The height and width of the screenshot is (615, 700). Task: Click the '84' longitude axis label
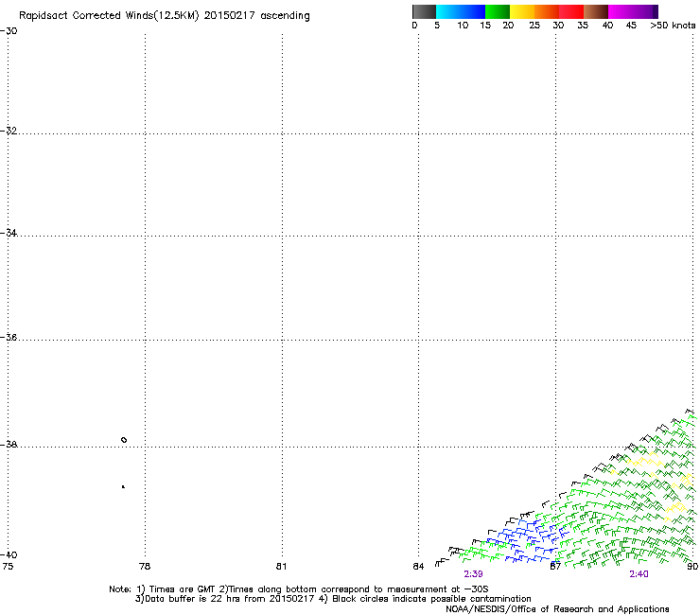418,567
